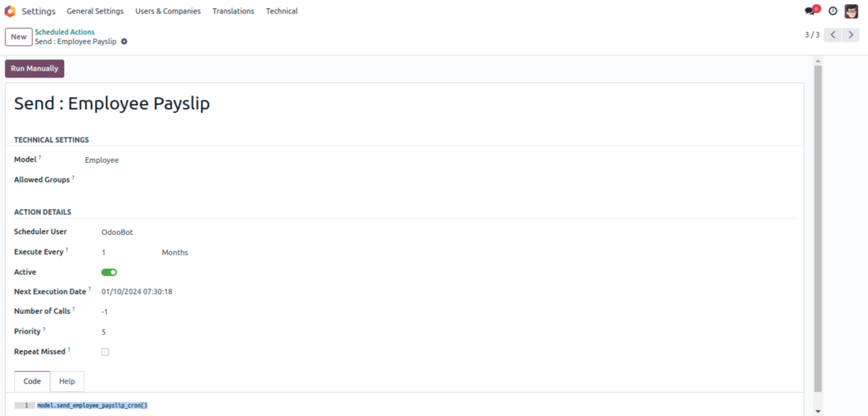The height and width of the screenshot is (416, 868).
Task: Open the conversations messages icon
Action: (x=811, y=11)
